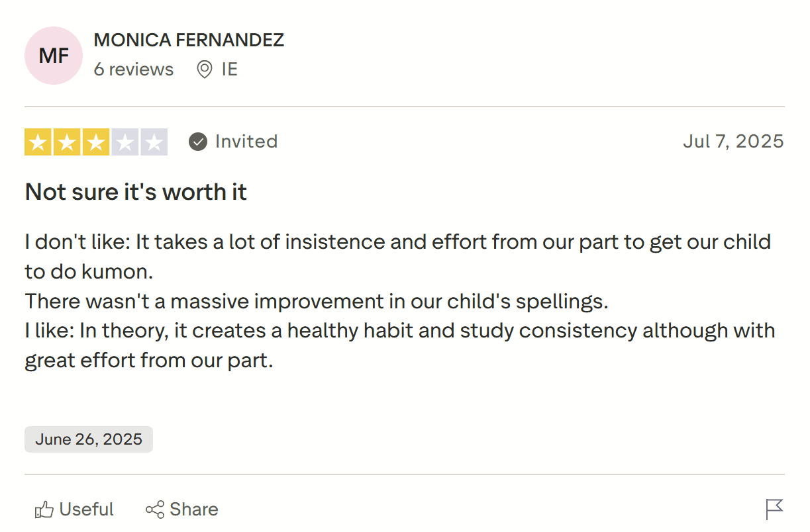Screen dimensions: 810x532
Task: Click the thumbs-up icon
Action: click(44, 510)
